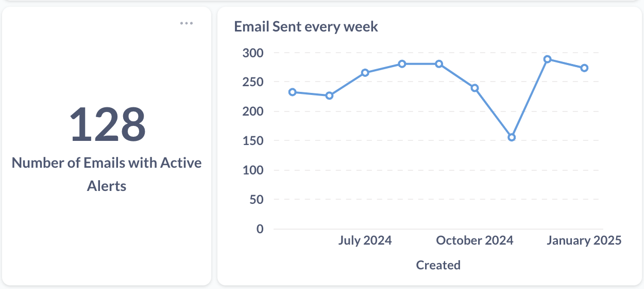Click the 'July 2024' x-axis label

[x=365, y=240]
